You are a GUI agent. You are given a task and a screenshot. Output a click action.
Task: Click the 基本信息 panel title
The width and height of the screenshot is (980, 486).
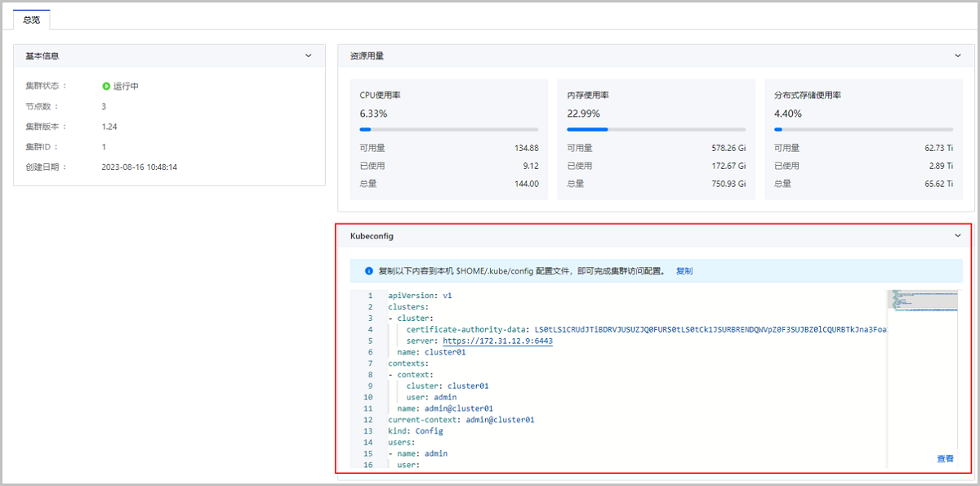42,56
